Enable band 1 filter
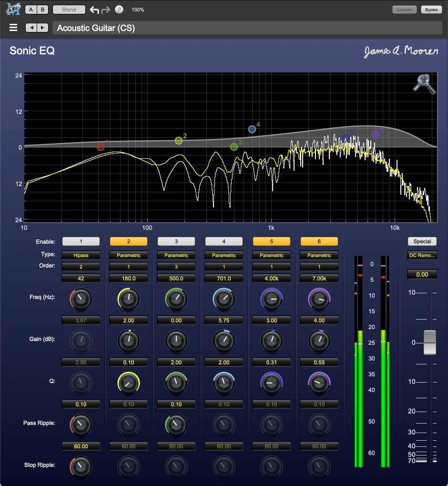The height and width of the screenshot is (486, 448). (81, 241)
